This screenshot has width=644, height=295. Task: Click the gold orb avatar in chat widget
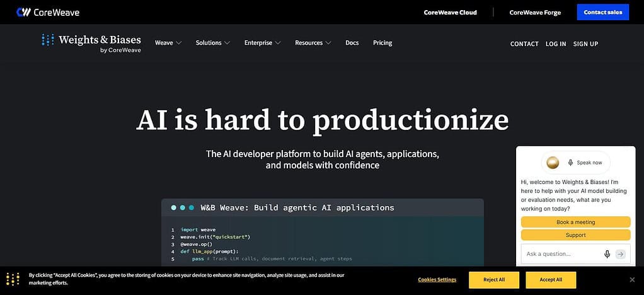point(553,163)
